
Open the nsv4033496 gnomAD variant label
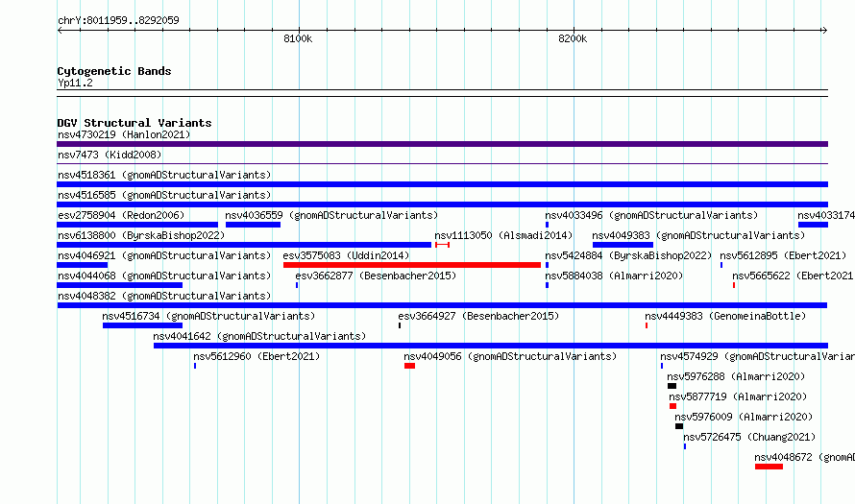pos(651,215)
